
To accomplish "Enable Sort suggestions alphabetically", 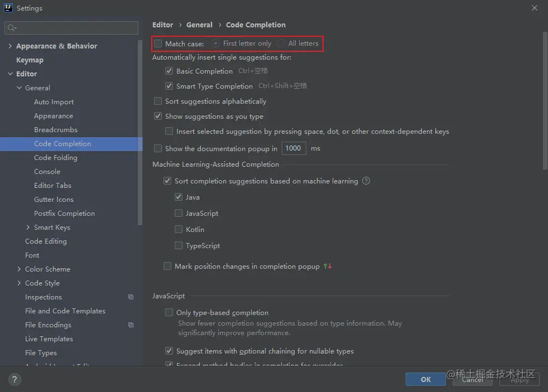I will 158,101.
